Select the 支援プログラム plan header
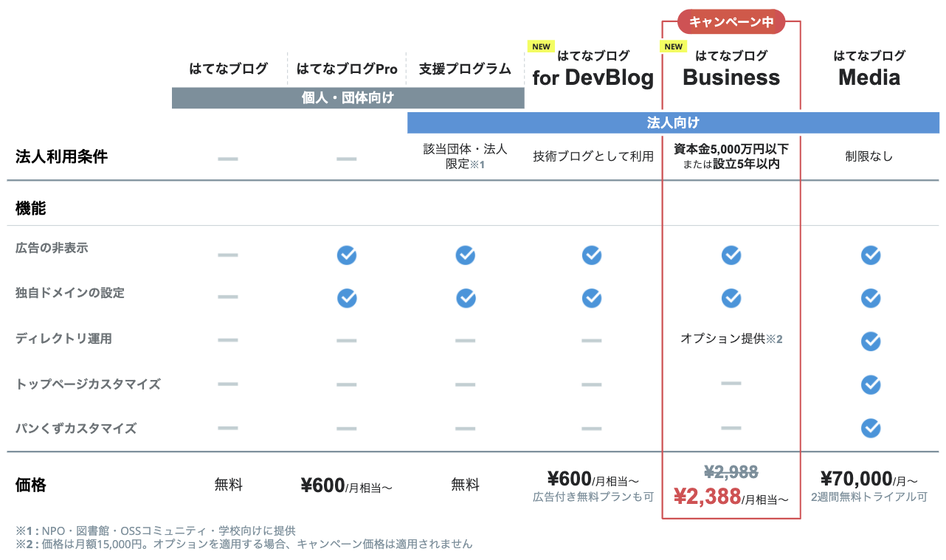Screen dimensions: 946x560 point(465,69)
